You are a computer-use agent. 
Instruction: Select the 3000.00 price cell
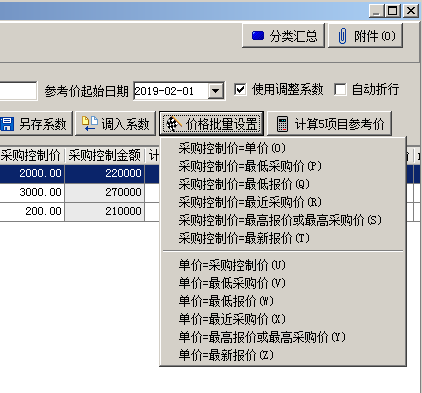(32, 192)
